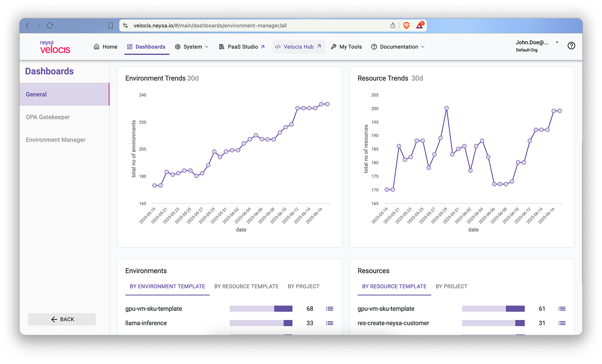Viewport: 602px width, 364px height.
Task: Switch Environments to By Resource Template tab
Action: [x=246, y=286]
